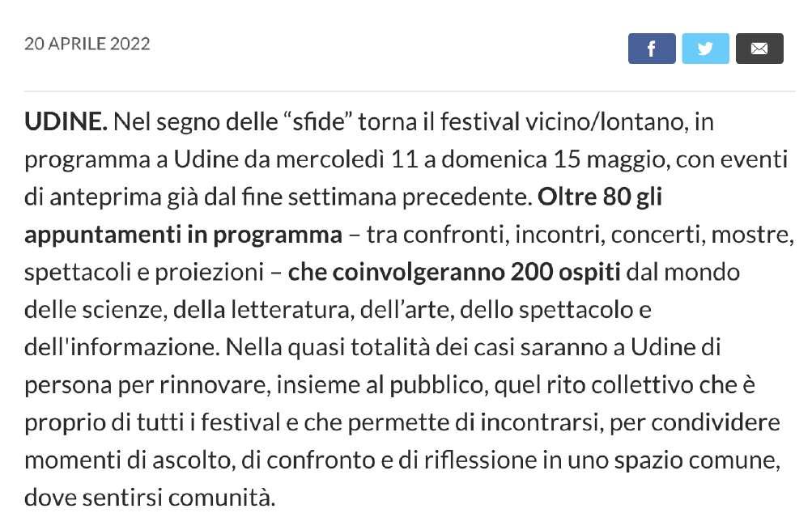Share the article on Twitter

705,49
